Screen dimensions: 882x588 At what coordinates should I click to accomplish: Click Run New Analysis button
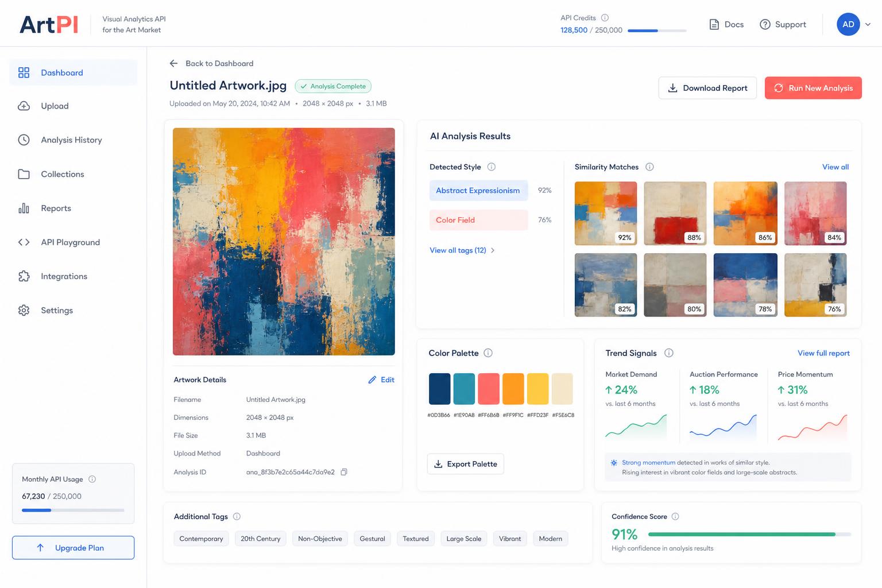(x=813, y=88)
